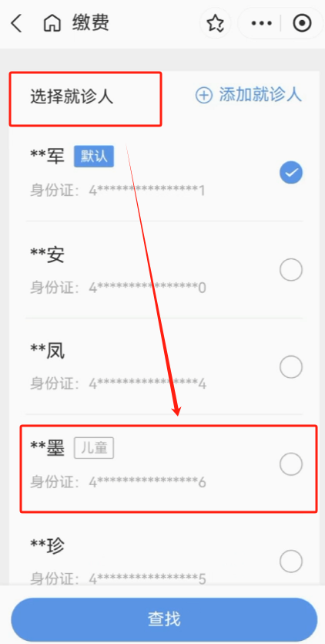Tap the back arrow icon
This screenshot has width=325, height=644.
tap(16, 23)
